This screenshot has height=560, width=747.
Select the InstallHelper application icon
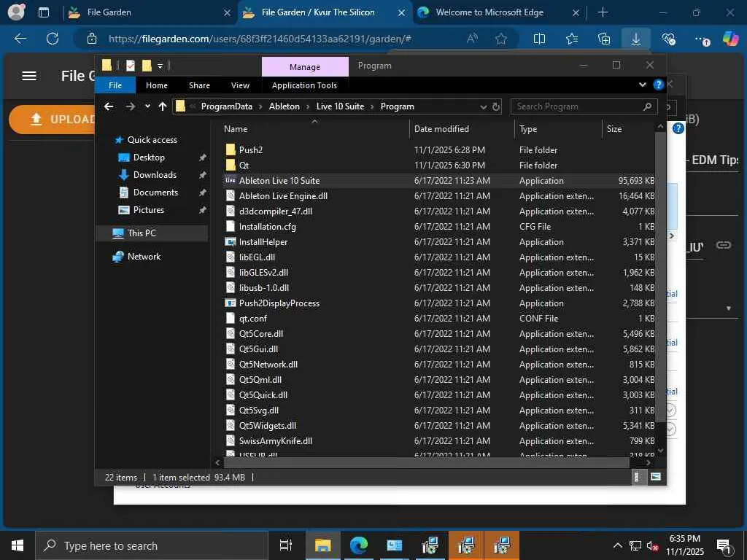(x=231, y=242)
